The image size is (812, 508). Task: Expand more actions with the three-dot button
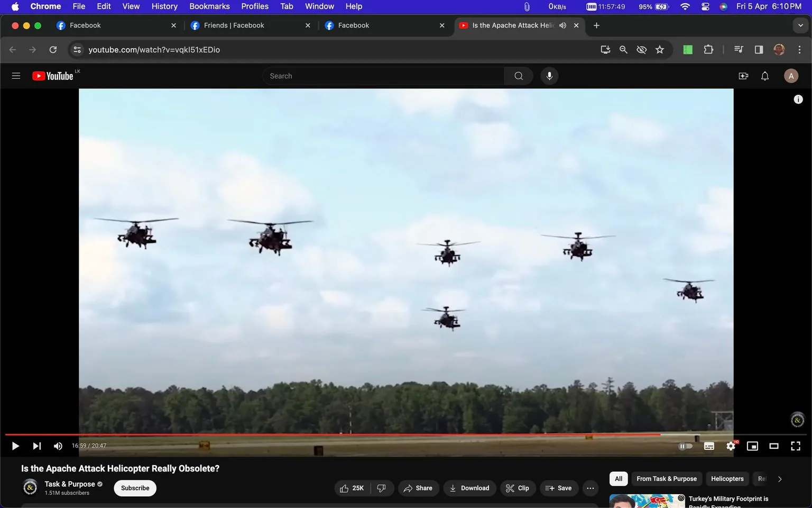pos(590,488)
